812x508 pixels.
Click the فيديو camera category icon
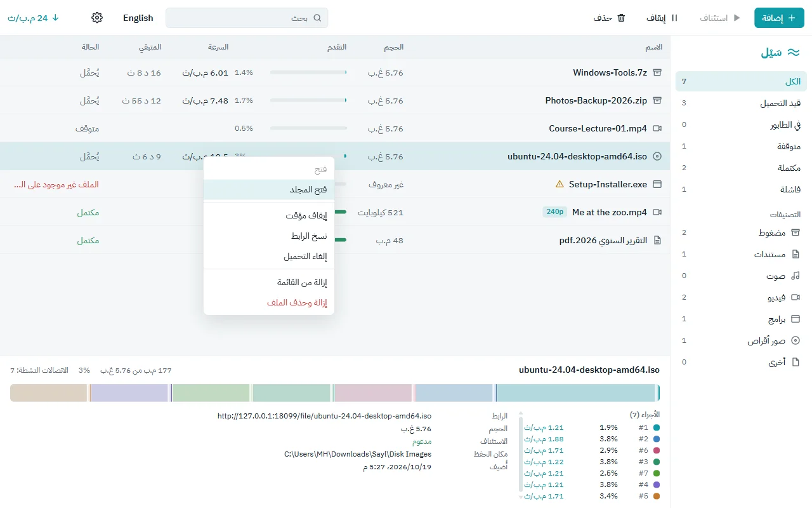pyautogui.click(x=796, y=297)
